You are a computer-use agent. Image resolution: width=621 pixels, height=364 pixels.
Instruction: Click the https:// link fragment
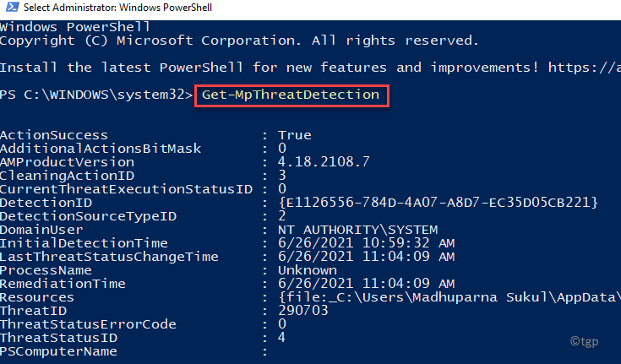585,68
